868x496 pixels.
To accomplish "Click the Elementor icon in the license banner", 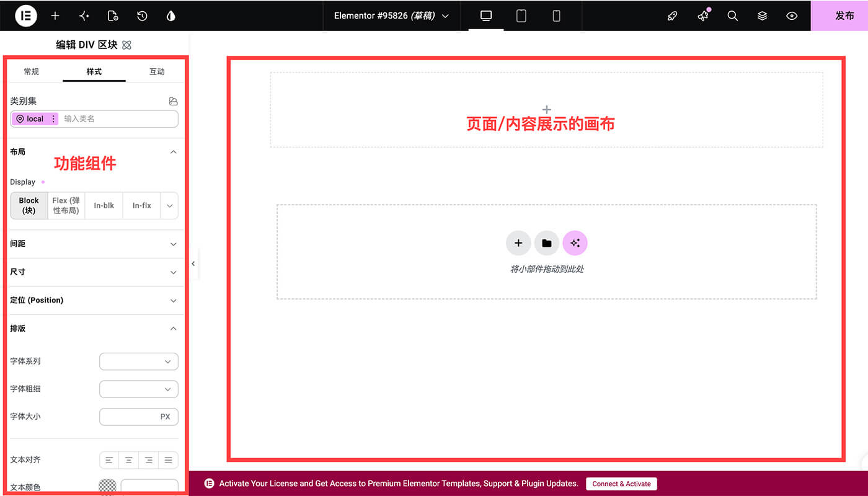I will (x=210, y=484).
